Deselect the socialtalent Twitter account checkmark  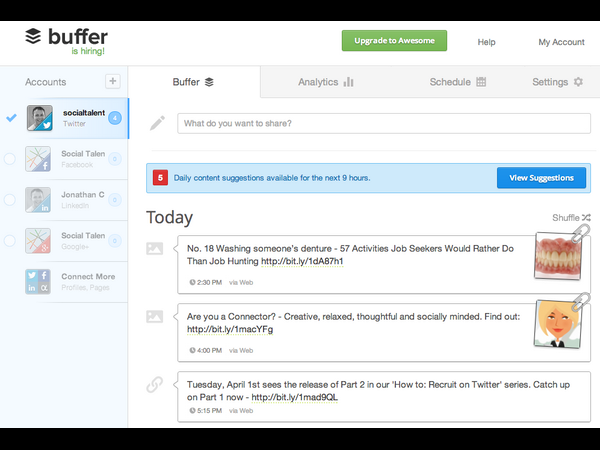pos(11,117)
